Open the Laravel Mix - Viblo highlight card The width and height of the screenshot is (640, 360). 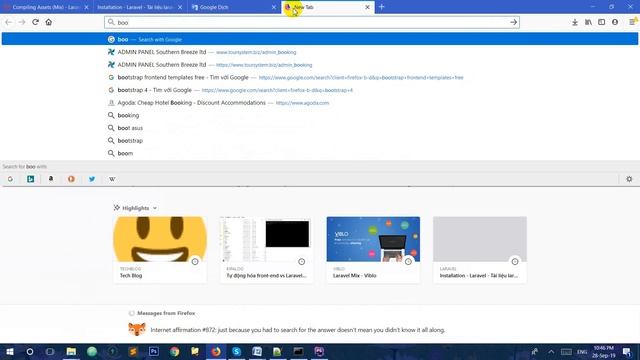pos(373,249)
